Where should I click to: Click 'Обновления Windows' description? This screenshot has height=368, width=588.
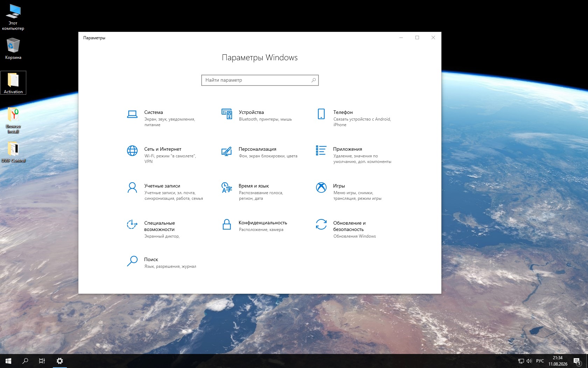pyautogui.click(x=355, y=237)
